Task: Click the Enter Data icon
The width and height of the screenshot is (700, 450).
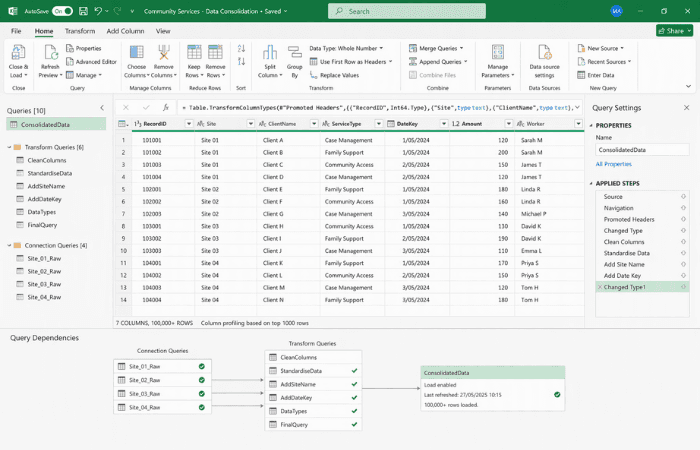Action: pyautogui.click(x=581, y=75)
